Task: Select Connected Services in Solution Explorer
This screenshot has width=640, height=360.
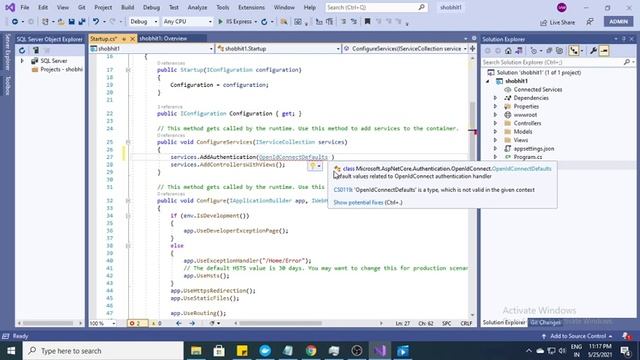Action: coord(538,89)
